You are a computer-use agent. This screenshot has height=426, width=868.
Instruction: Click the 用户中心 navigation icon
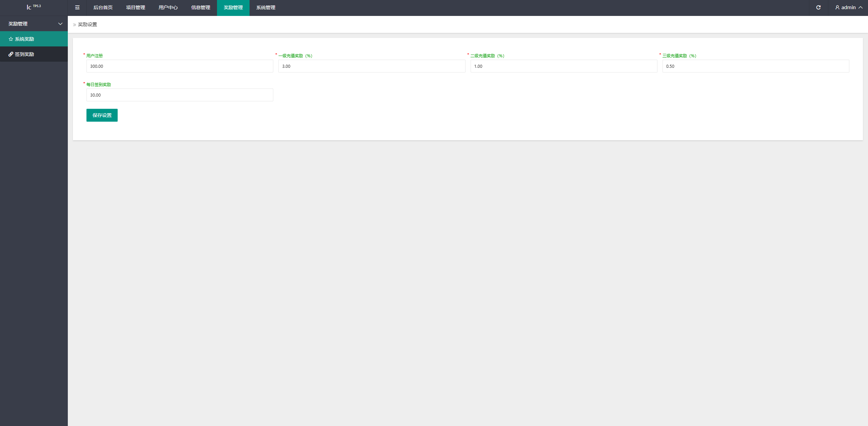(x=168, y=8)
